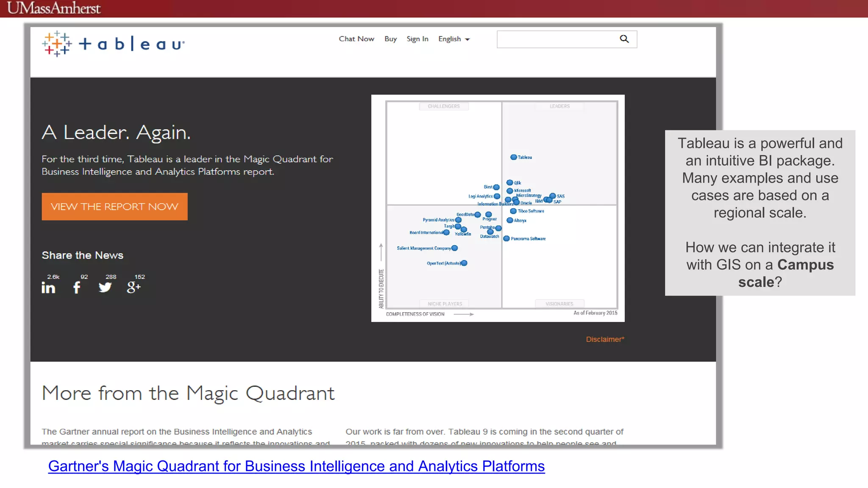Click the Share the News label
The height and width of the screenshot is (488, 868).
coord(83,255)
